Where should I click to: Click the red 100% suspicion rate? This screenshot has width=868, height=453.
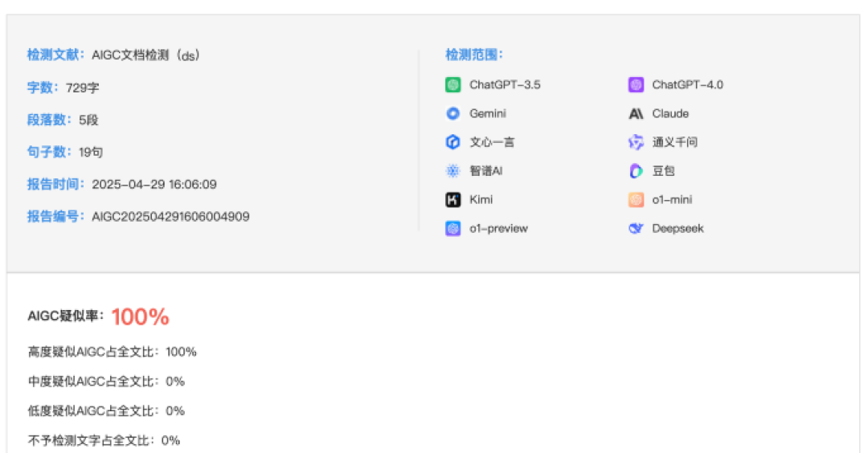click(x=140, y=316)
